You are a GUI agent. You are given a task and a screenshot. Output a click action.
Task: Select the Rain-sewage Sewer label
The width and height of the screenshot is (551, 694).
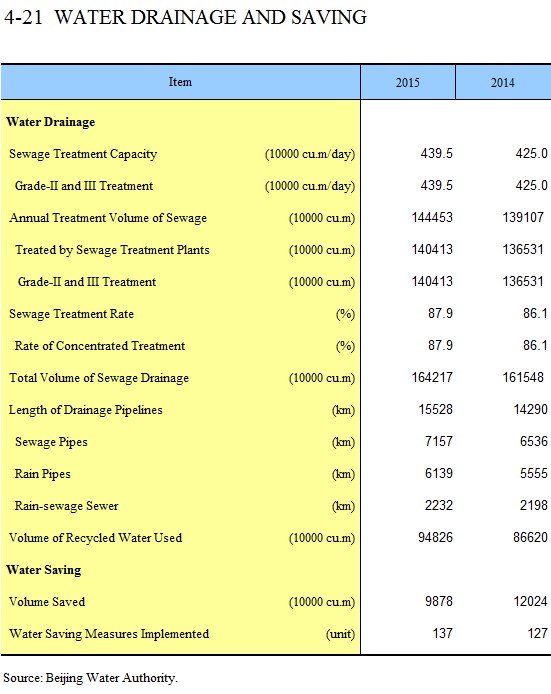pyautogui.click(x=66, y=506)
